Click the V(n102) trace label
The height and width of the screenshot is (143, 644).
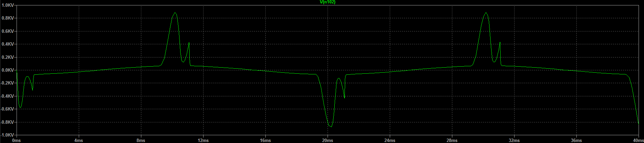click(327, 2)
